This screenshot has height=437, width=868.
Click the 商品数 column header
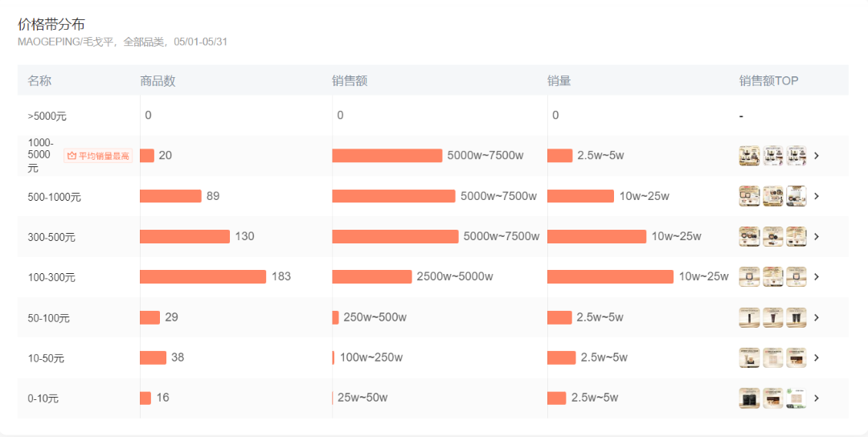pos(158,81)
